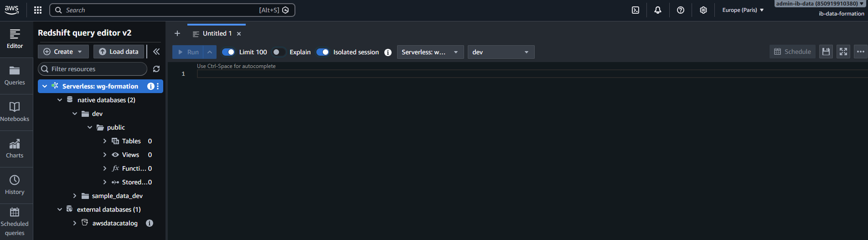Expand the Views node
Image resolution: width=868 pixels, height=240 pixels.
point(105,155)
